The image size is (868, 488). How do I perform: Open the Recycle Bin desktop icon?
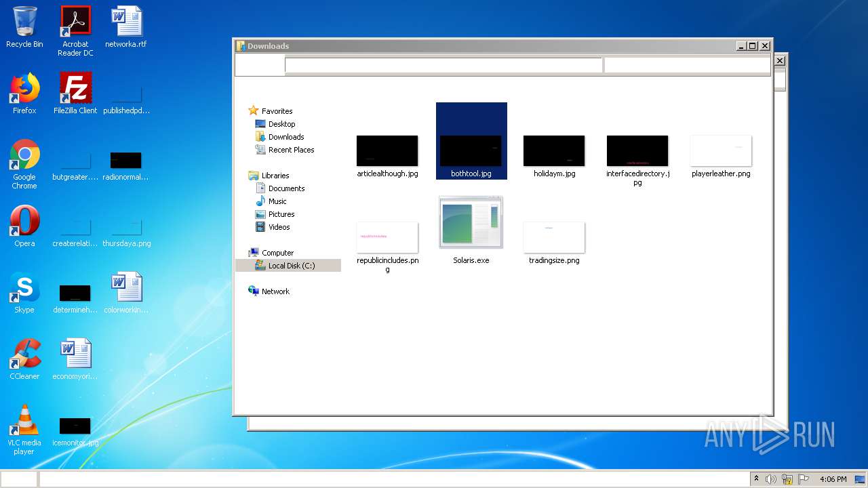(24, 27)
